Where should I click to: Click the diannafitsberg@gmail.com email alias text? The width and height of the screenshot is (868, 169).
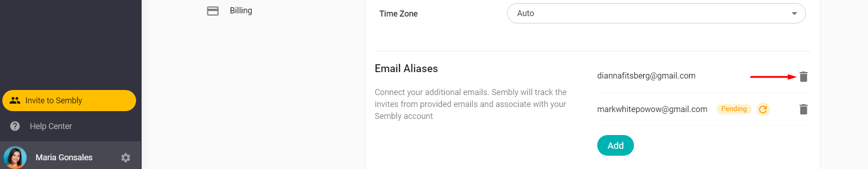646,76
